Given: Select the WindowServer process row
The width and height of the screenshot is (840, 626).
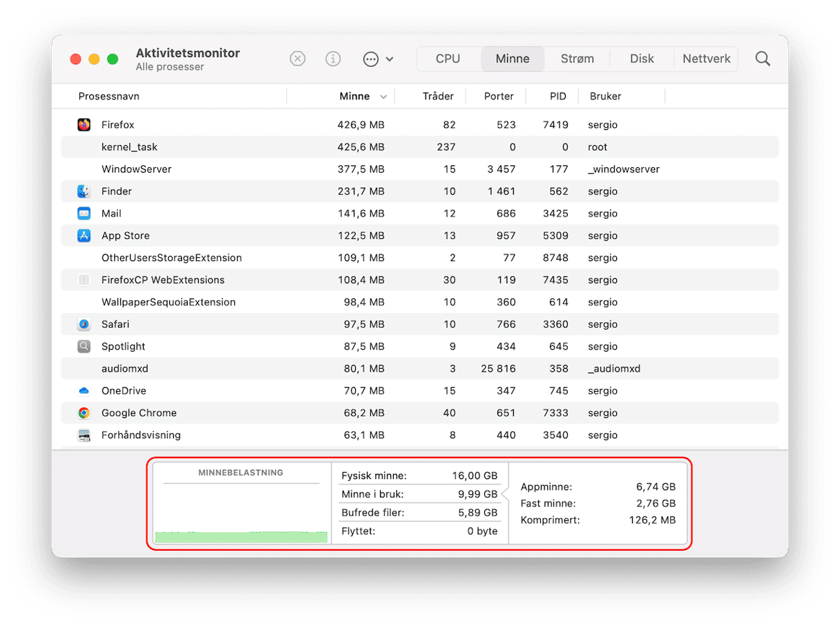Looking at the screenshot, I should tap(420, 169).
